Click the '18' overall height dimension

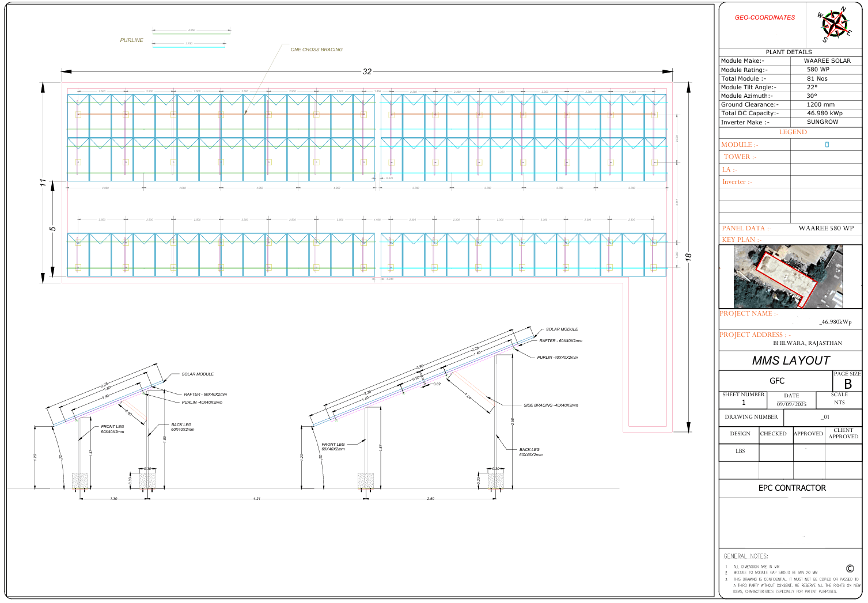688,257
